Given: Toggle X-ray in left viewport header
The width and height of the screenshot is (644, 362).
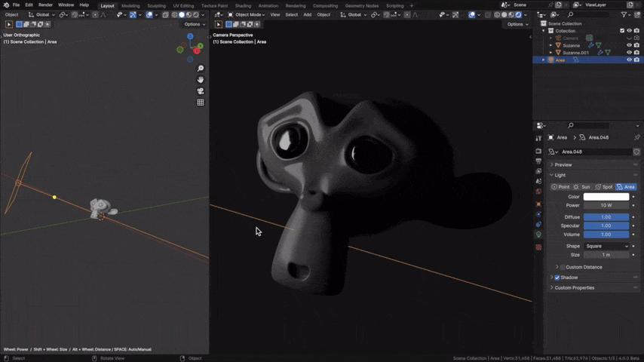Looking at the screenshot, I should [165, 15].
